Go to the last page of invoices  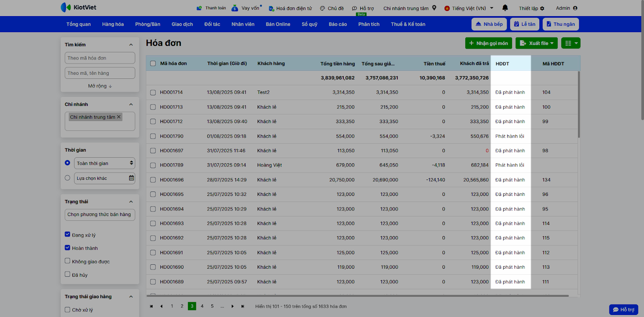[x=243, y=307]
